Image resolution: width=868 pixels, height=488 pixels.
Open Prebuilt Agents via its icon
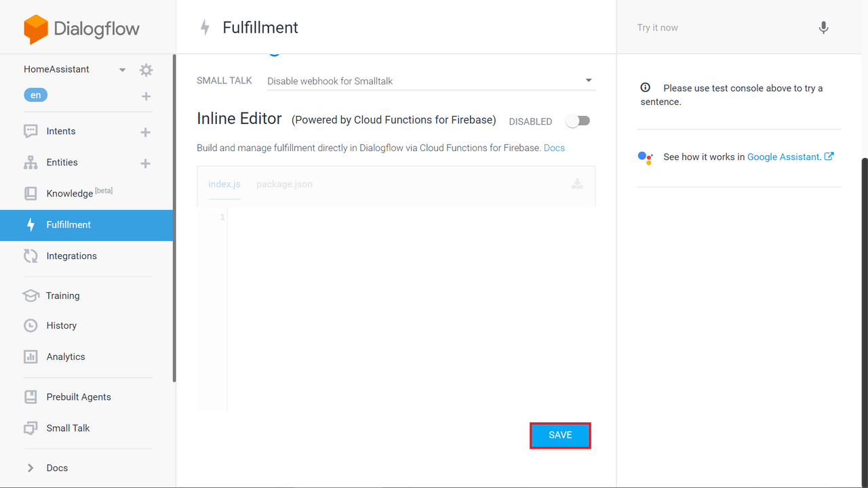(31, 397)
